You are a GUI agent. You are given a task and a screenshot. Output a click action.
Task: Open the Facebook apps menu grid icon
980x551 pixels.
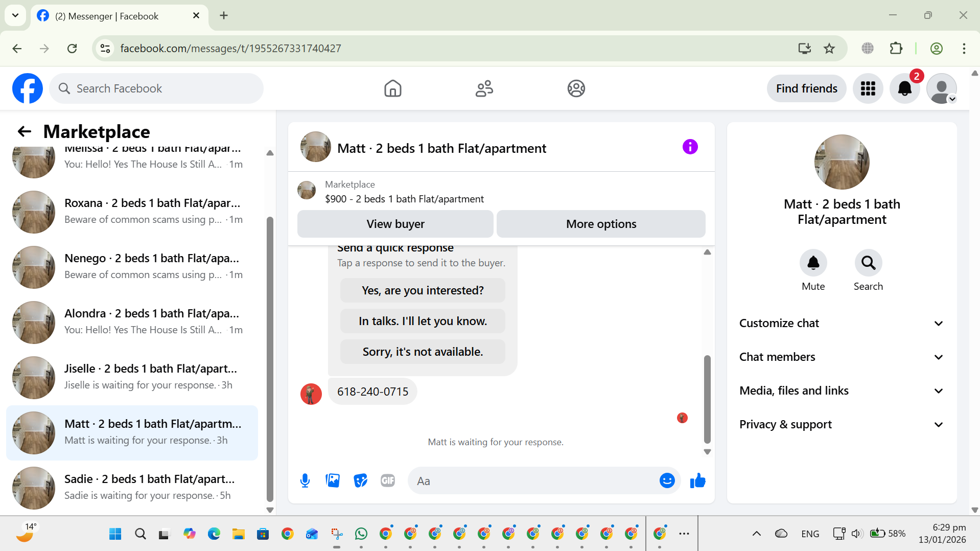click(x=868, y=88)
